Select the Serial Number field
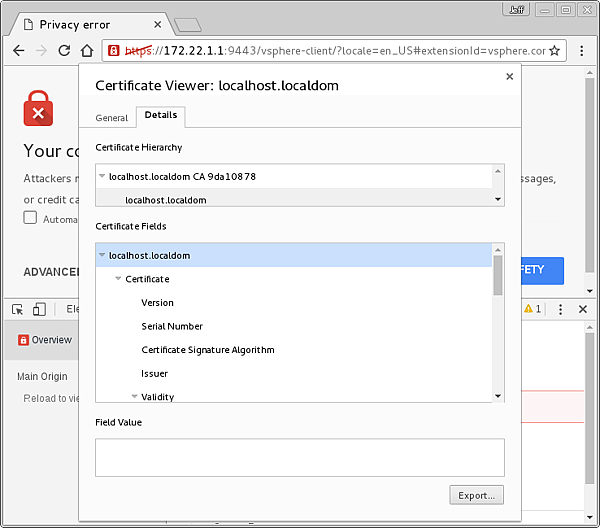 click(172, 326)
